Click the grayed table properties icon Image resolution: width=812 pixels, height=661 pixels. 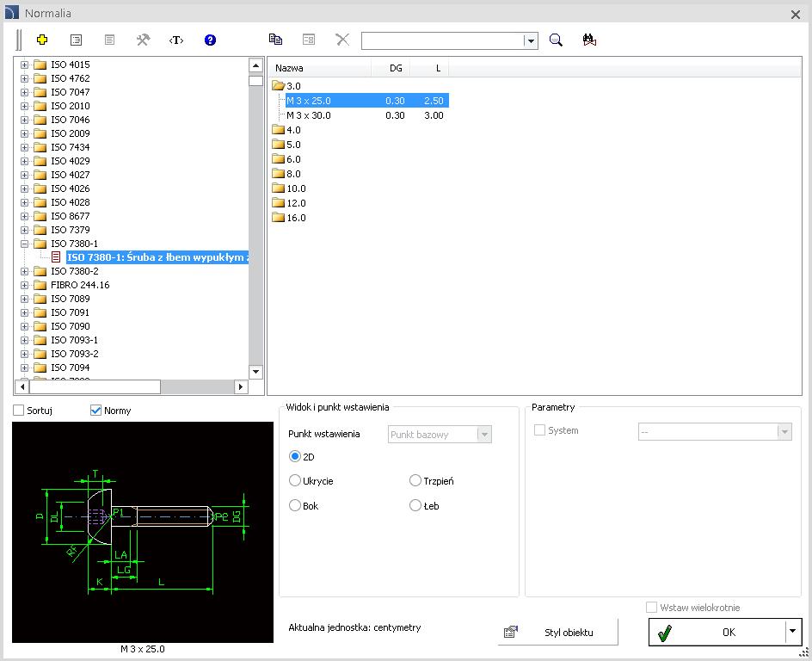coord(309,40)
